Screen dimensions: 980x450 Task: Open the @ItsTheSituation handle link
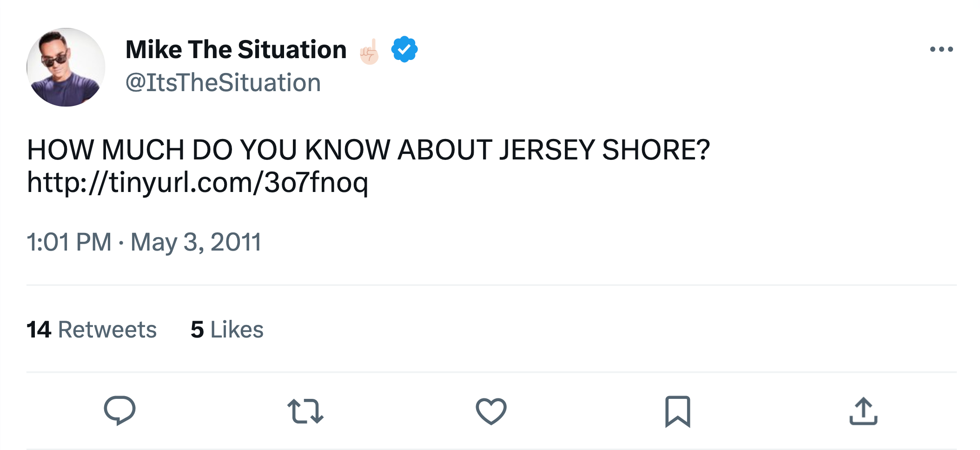click(x=223, y=83)
